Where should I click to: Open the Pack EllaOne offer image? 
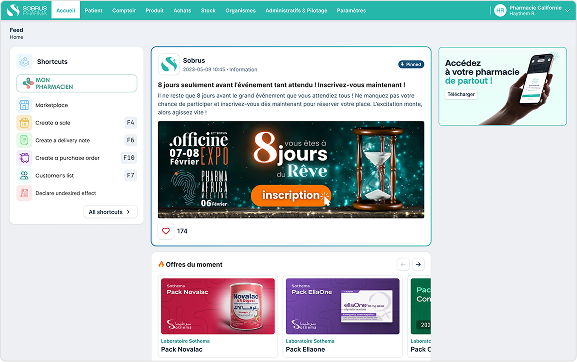pos(343,306)
